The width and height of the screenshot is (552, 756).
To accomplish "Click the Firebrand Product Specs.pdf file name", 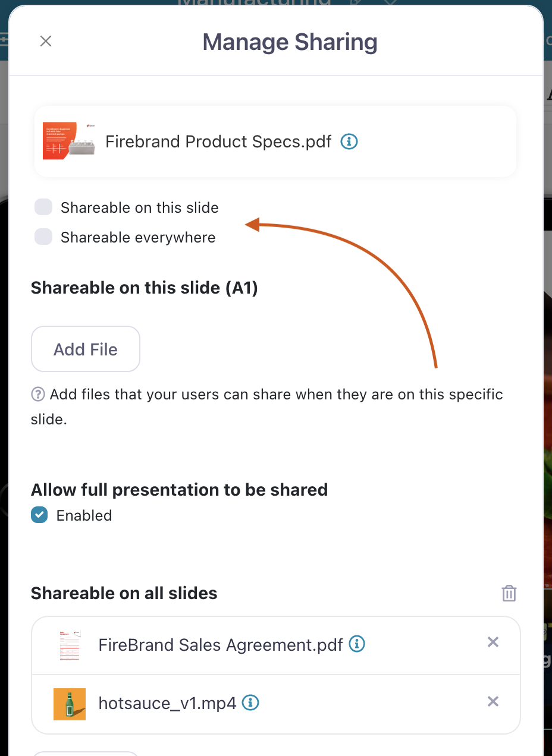I will pyautogui.click(x=218, y=141).
